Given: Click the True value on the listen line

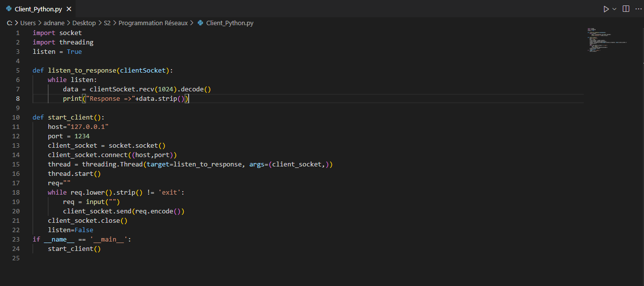Looking at the screenshot, I should point(74,51).
